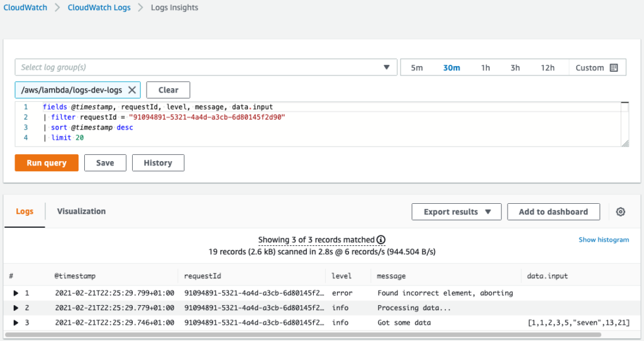Click the limit 20 query line

click(x=64, y=138)
